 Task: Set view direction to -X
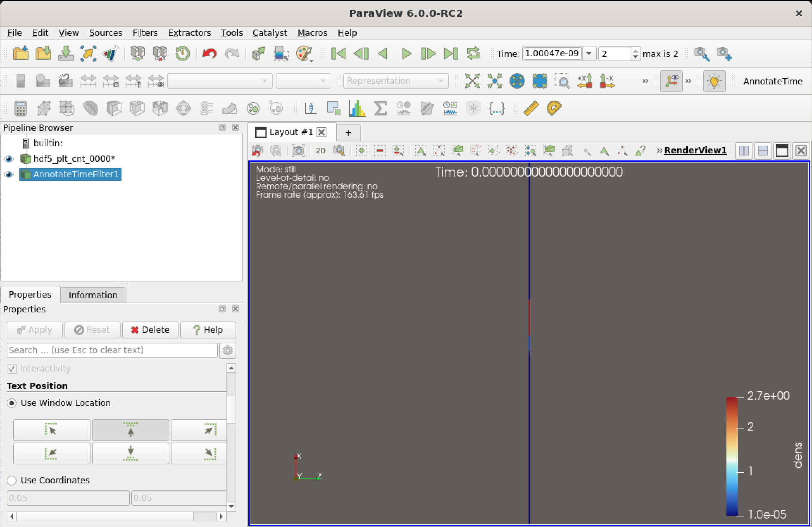pos(607,81)
